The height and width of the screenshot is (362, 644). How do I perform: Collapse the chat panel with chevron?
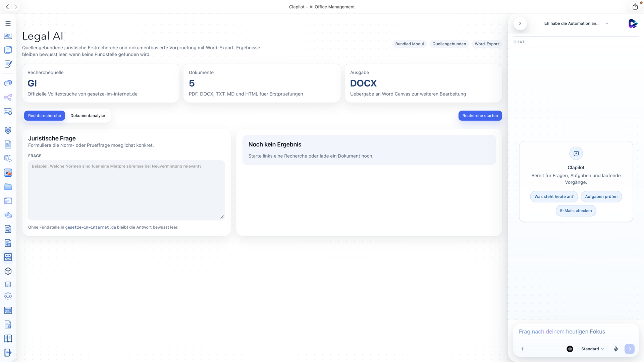click(x=520, y=23)
